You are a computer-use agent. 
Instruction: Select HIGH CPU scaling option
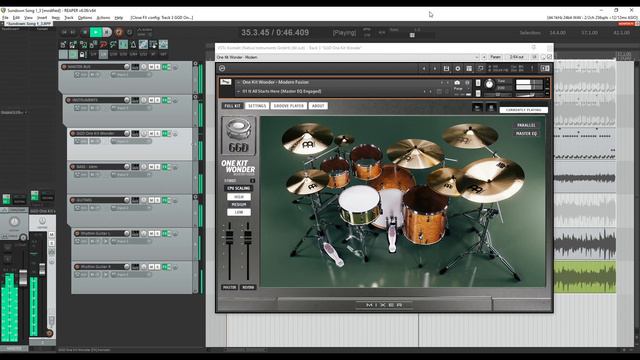click(239, 197)
